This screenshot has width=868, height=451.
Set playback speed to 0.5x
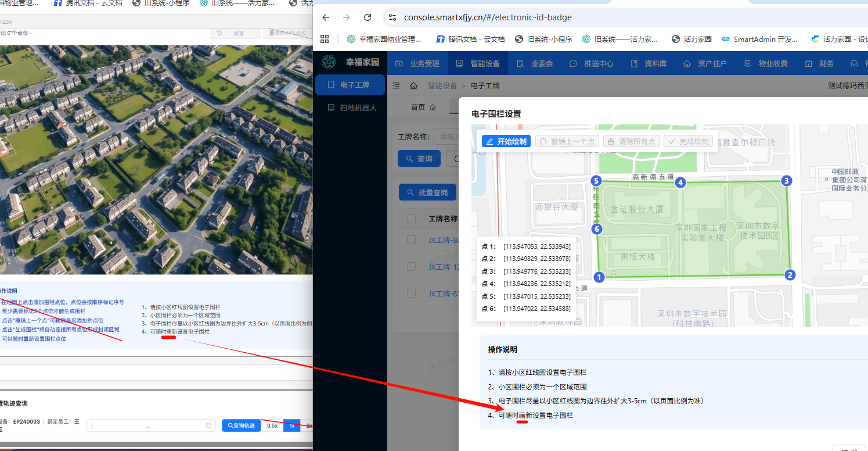pos(272,426)
